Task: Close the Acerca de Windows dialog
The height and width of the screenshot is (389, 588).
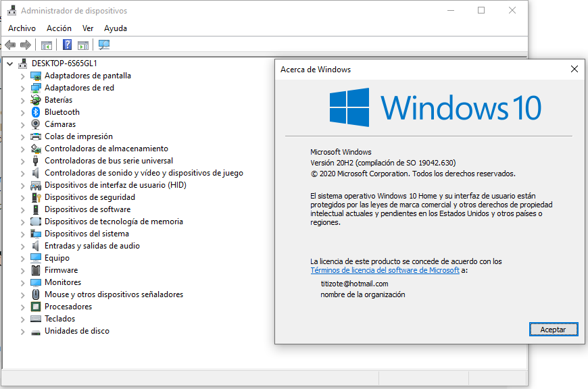Action: [x=574, y=69]
